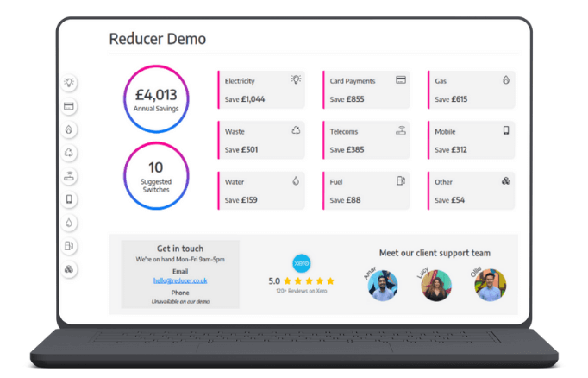
Task: Click droplet icon in Water card
Action: point(296,181)
